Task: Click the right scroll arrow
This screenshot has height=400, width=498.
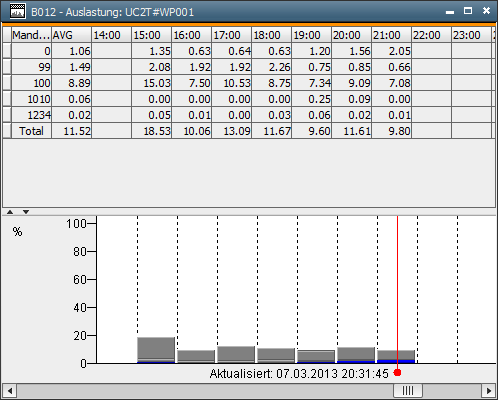Action: [488, 390]
